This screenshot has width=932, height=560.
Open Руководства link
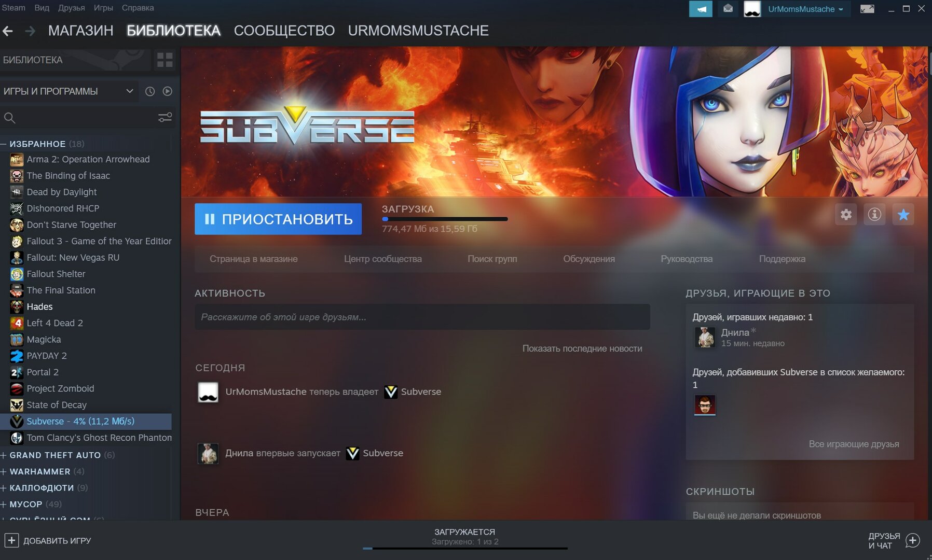687,259
